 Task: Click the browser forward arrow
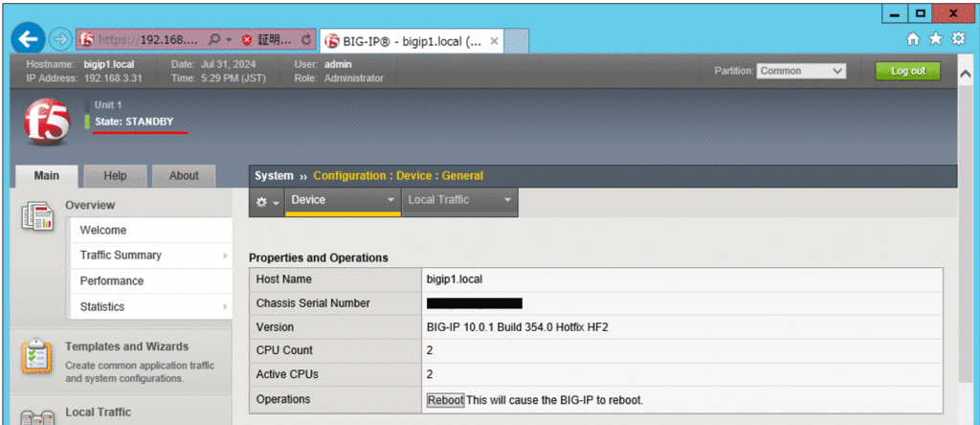click(x=60, y=39)
